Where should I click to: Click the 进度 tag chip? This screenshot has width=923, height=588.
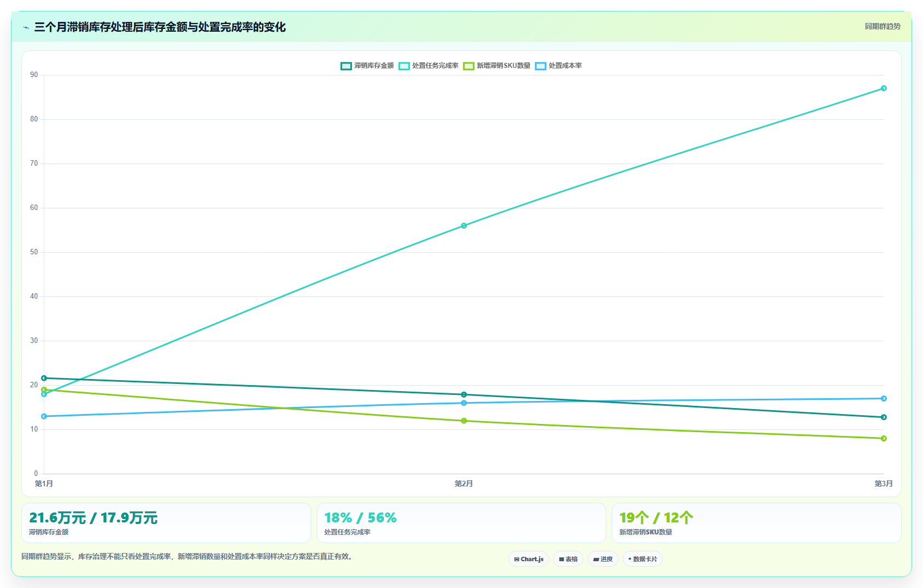(x=603, y=559)
